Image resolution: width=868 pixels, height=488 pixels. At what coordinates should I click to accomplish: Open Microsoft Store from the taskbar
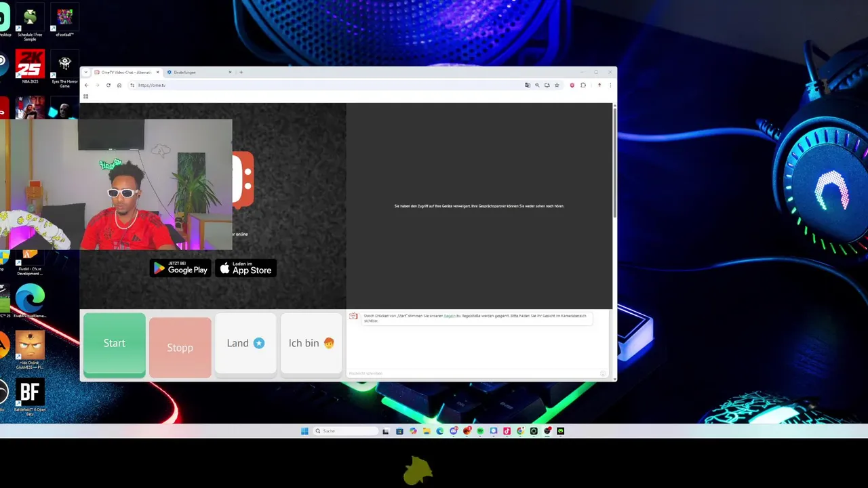point(399,431)
